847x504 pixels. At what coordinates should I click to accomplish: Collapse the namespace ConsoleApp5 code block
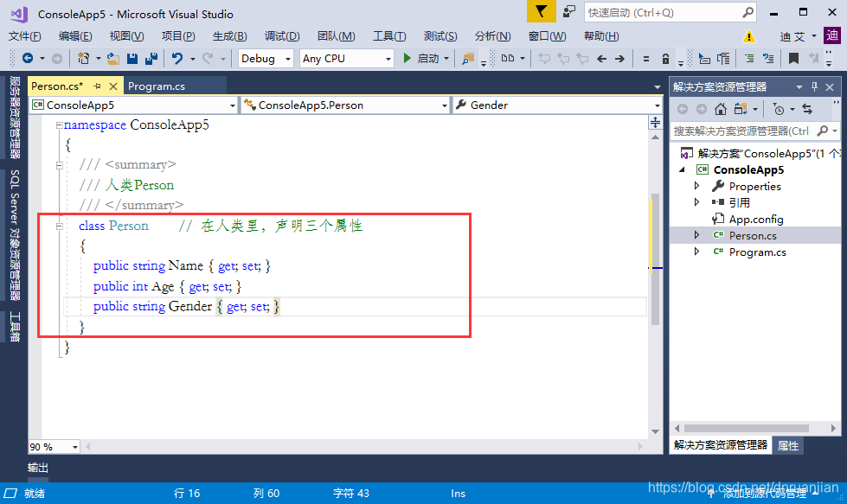click(59, 125)
